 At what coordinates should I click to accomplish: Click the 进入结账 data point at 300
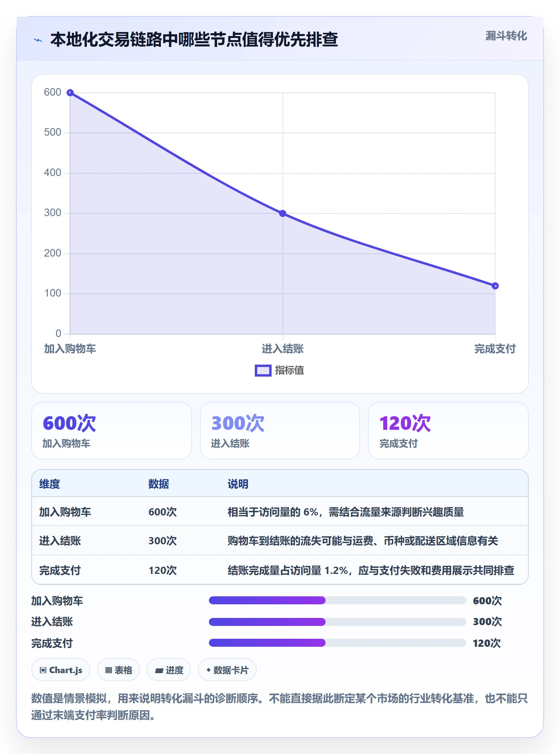tap(282, 213)
